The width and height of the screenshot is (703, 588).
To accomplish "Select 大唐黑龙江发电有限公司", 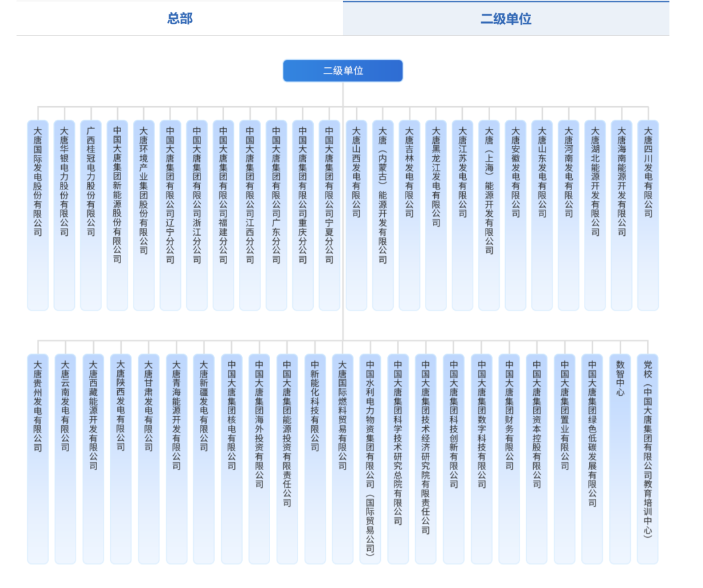I will pyautogui.click(x=435, y=216).
